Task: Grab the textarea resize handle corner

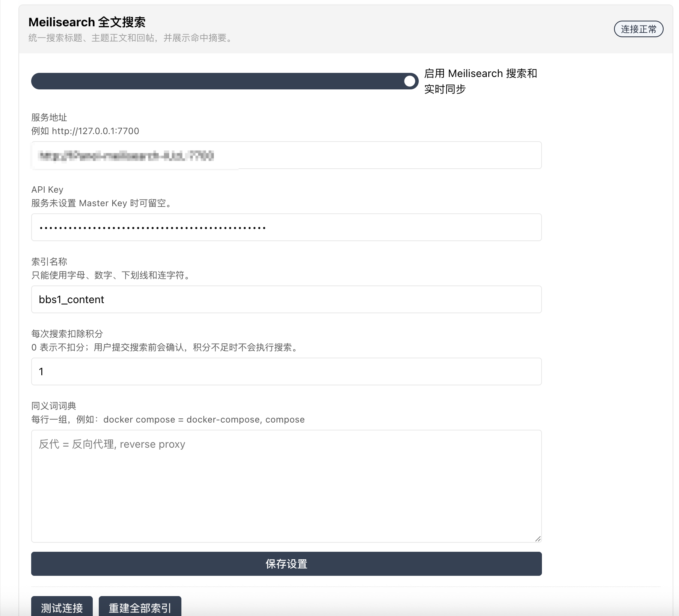Action: 538,539
